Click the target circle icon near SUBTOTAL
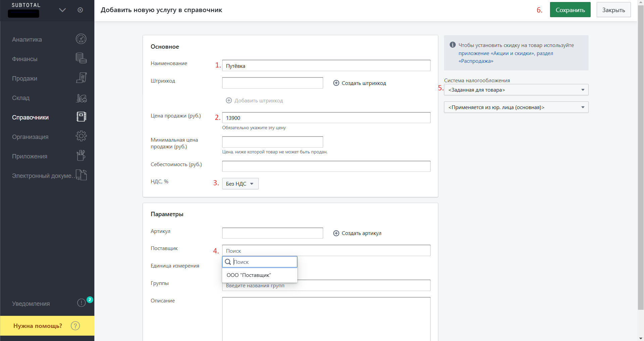The width and height of the screenshot is (644, 341). [x=80, y=10]
